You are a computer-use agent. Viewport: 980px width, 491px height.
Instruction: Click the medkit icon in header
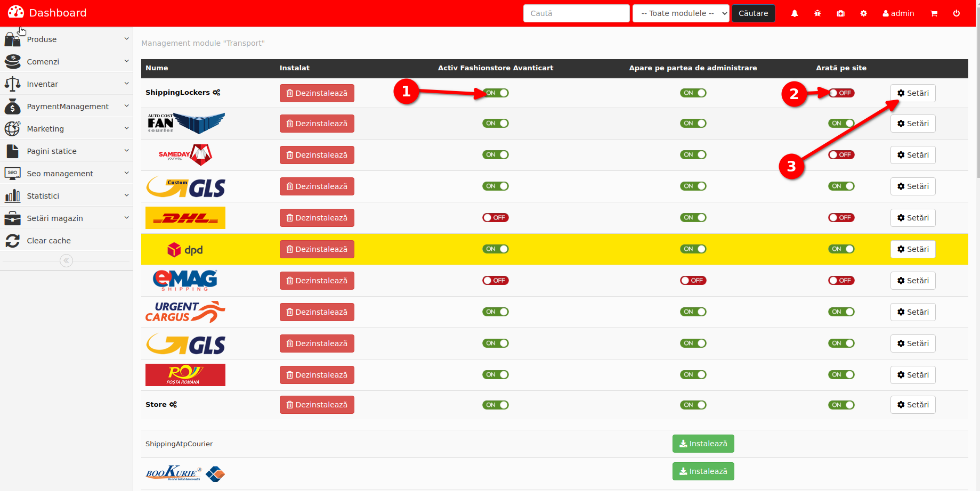point(841,13)
